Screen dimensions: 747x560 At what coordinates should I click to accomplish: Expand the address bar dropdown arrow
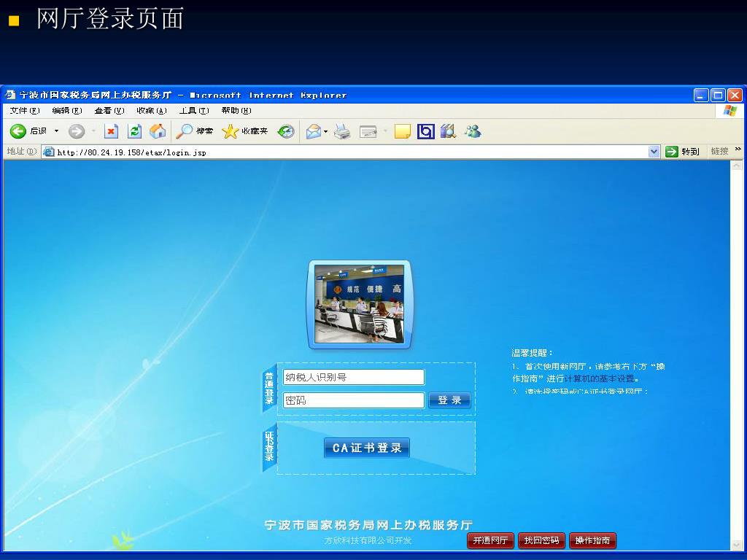click(x=654, y=152)
